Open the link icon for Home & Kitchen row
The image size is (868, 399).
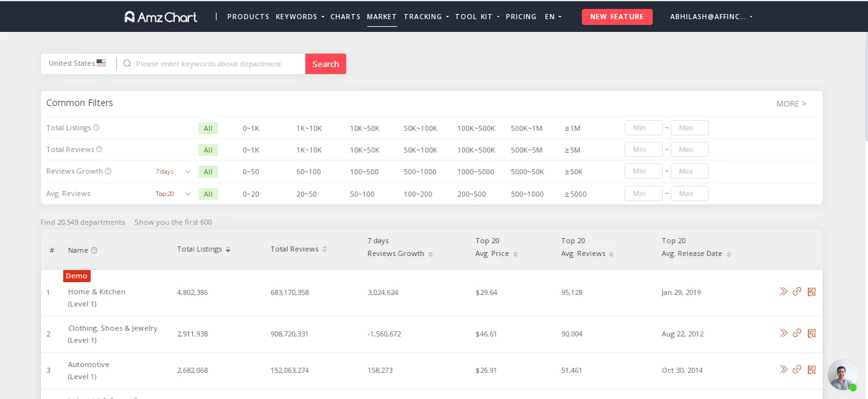point(797,292)
